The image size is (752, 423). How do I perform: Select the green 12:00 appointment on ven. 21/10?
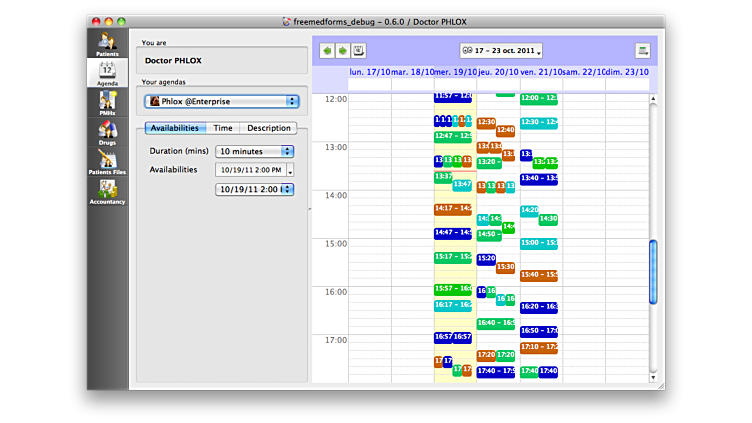[x=538, y=98]
